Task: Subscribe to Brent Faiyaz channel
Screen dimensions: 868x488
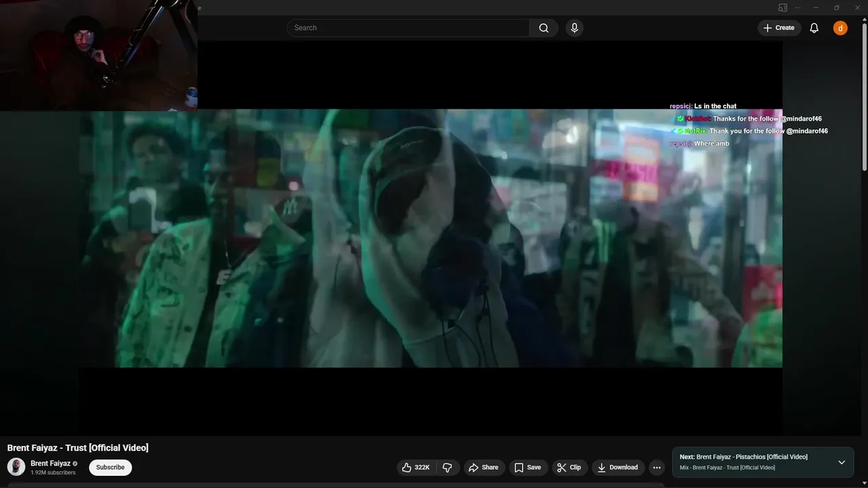Action: (x=110, y=467)
